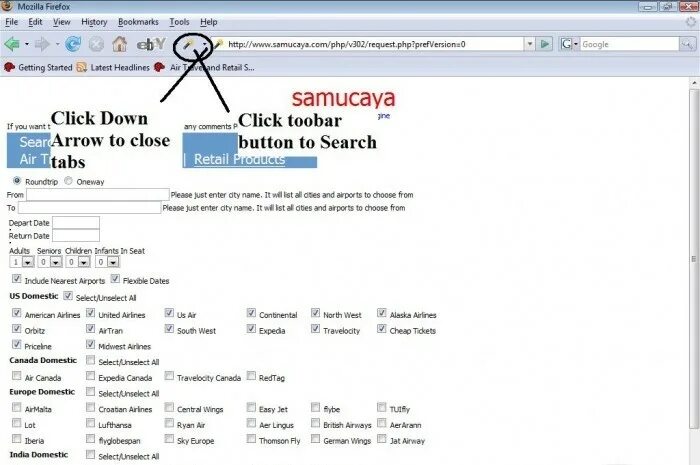This screenshot has width=700, height=465.
Task: Open the Help menu
Action: (208, 22)
